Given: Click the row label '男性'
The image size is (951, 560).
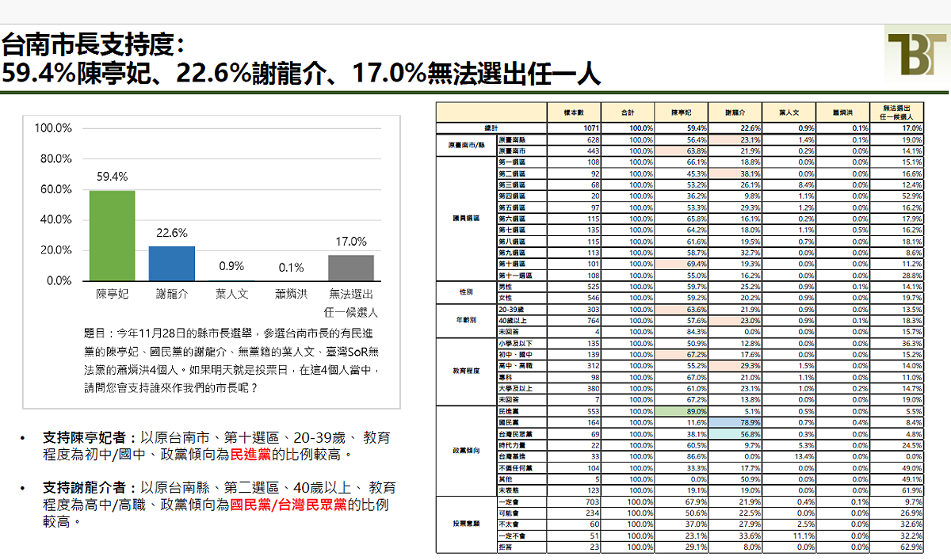Looking at the screenshot, I should pyautogui.click(x=505, y=286).
